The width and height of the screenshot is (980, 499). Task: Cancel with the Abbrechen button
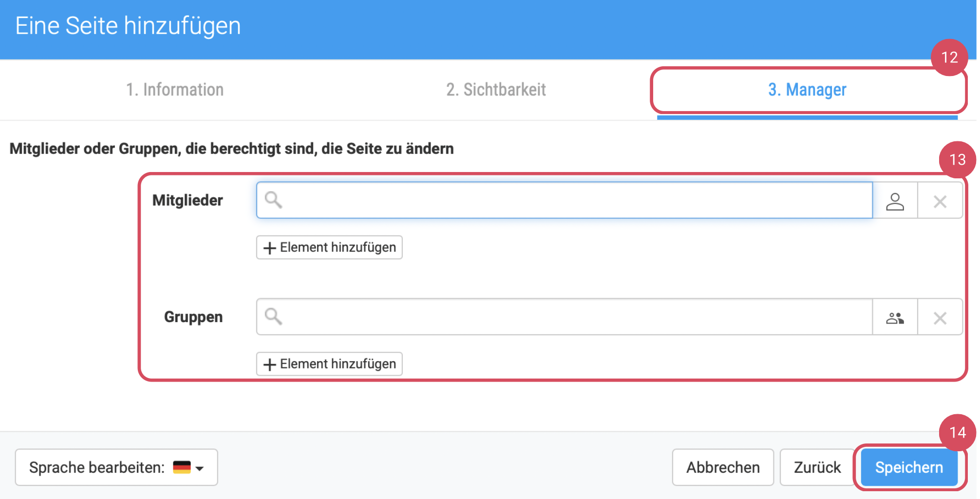(722, 467)
